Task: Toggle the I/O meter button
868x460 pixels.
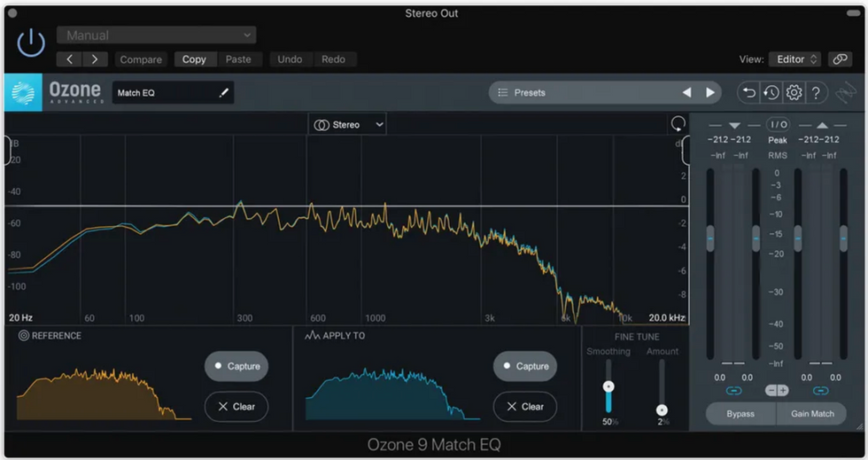Action: (778, 125)
